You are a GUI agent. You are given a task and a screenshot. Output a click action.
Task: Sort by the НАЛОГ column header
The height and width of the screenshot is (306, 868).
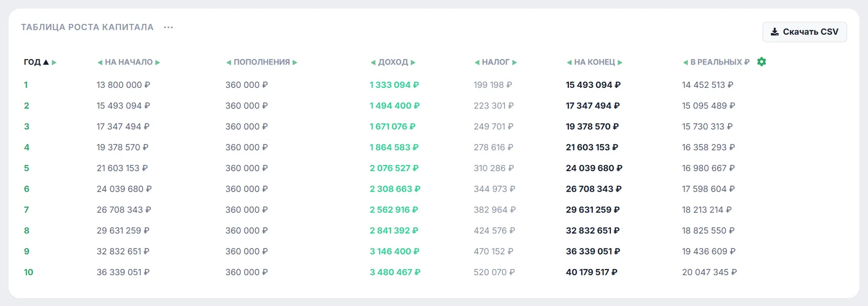pos(496,62)
